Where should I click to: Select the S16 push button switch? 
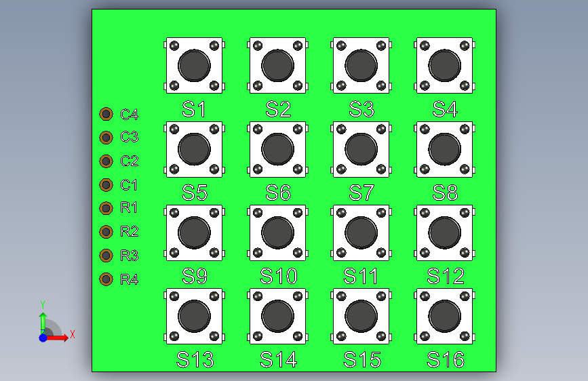[x=445, y=316]
